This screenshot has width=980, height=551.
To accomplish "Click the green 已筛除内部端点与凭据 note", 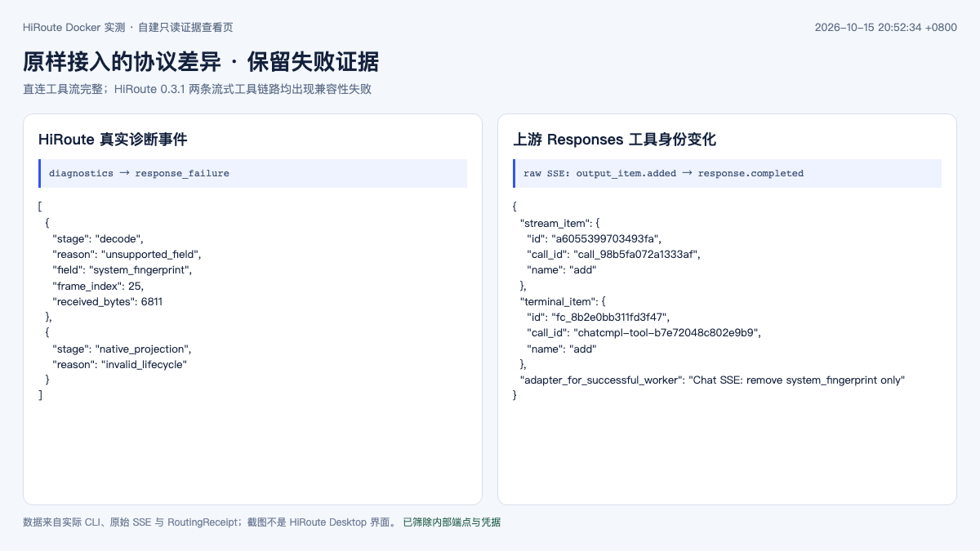I will [452, 522].
